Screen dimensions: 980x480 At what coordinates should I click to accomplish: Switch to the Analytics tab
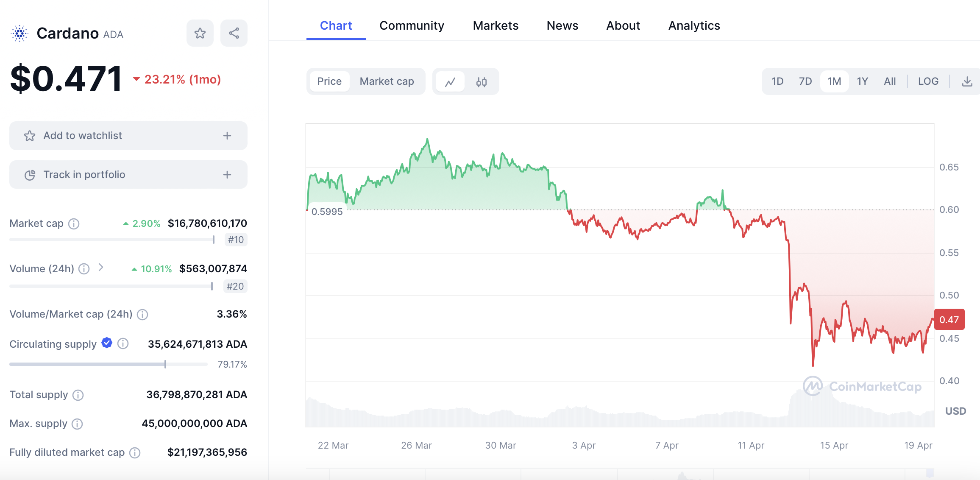click(694, 26)
